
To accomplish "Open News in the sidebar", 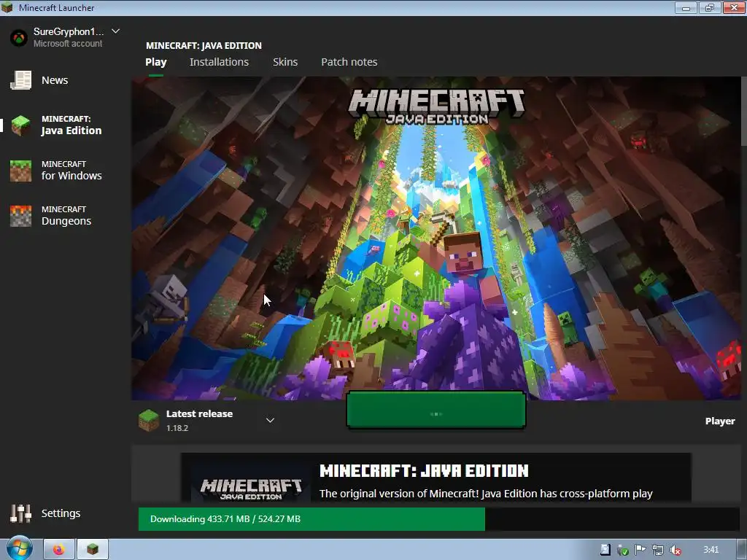I will (x=55, y=80).
